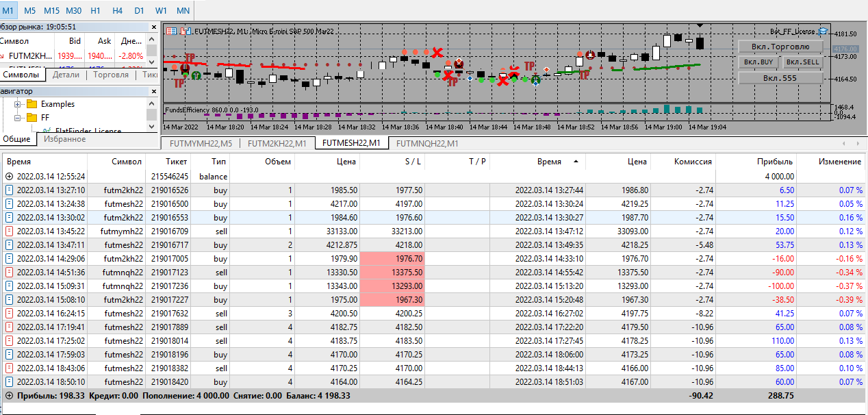Click the buy icon of ticket 219017005
Screen dimensions: 868x415
tap(9, 258)
